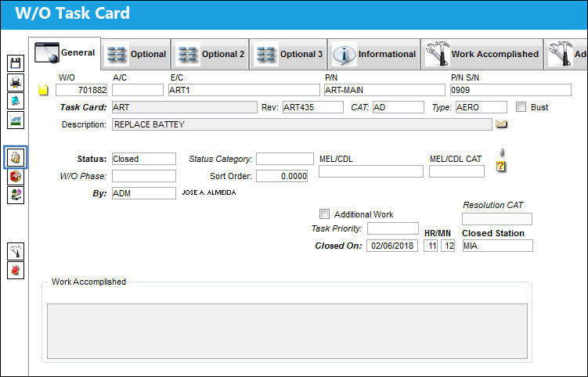Click the red icon at the sidebar bottom

pyautogui.click(x=16, y=270)
